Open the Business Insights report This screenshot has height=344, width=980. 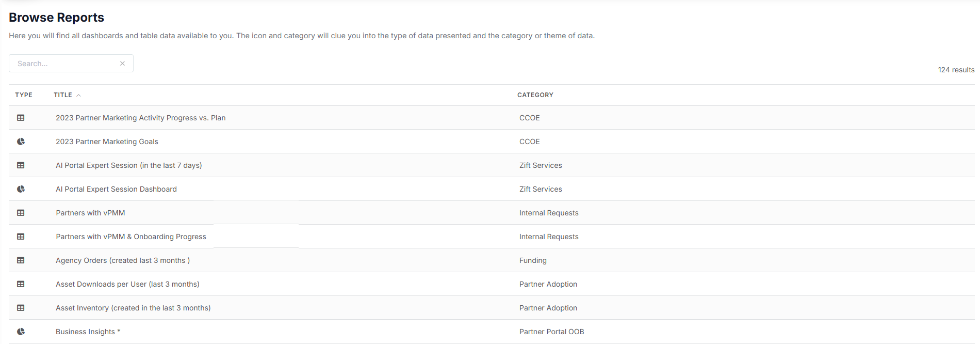point(88,332)
